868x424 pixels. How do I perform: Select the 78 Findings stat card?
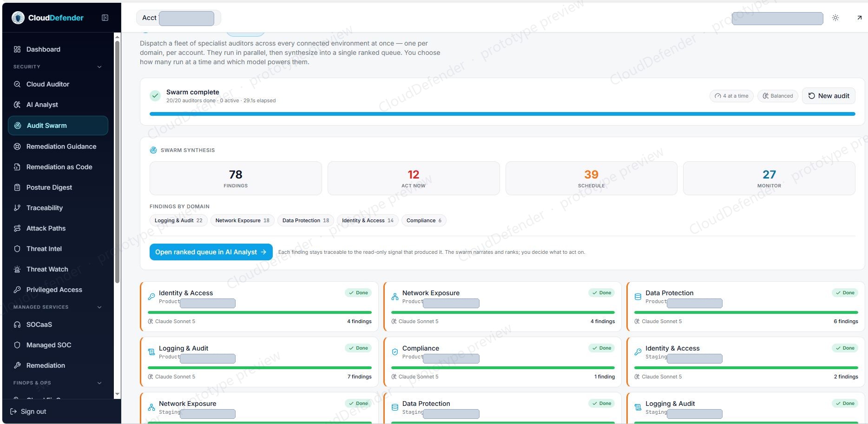236,178
